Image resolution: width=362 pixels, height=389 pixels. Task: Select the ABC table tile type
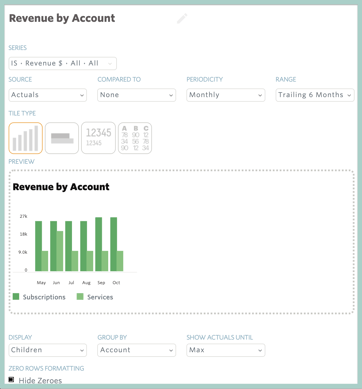(135, 138)
